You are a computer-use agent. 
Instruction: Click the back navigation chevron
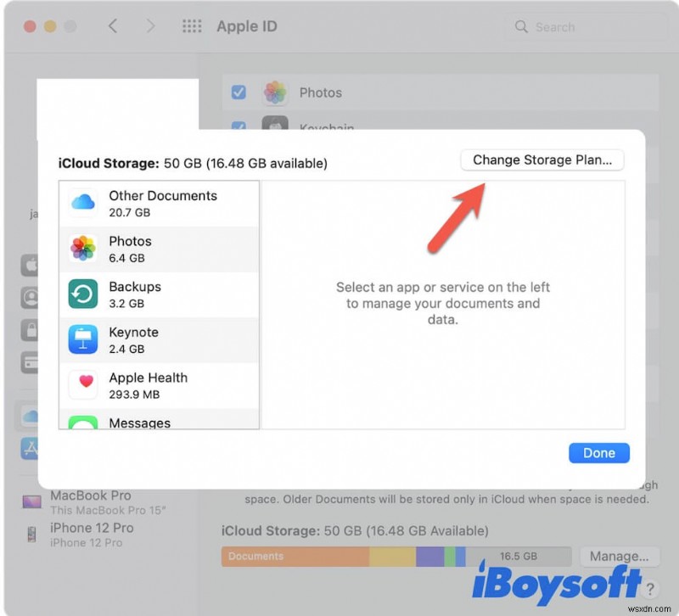click(113, 26)
